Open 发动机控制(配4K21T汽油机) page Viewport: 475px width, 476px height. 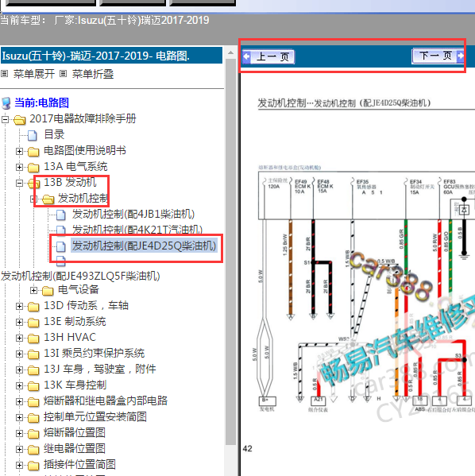137,230
